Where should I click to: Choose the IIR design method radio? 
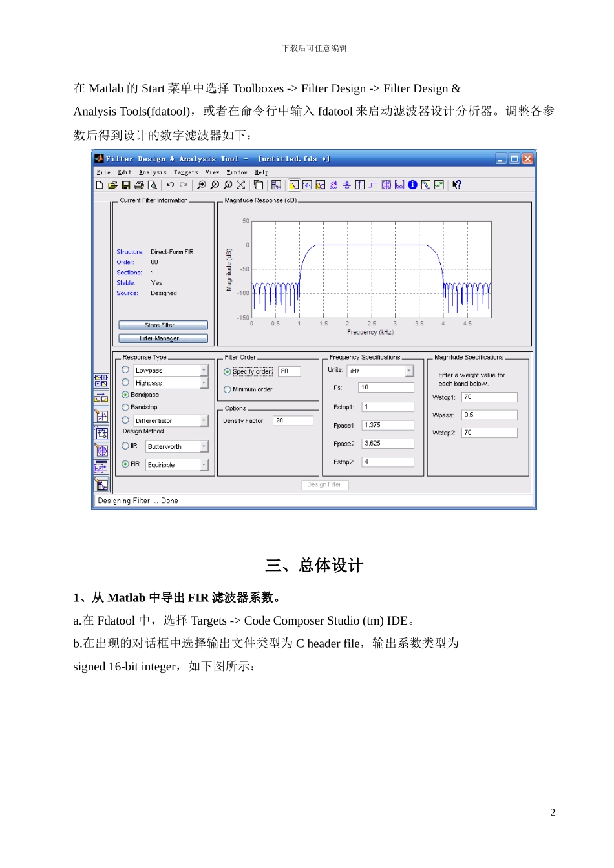tap(125, 446)
